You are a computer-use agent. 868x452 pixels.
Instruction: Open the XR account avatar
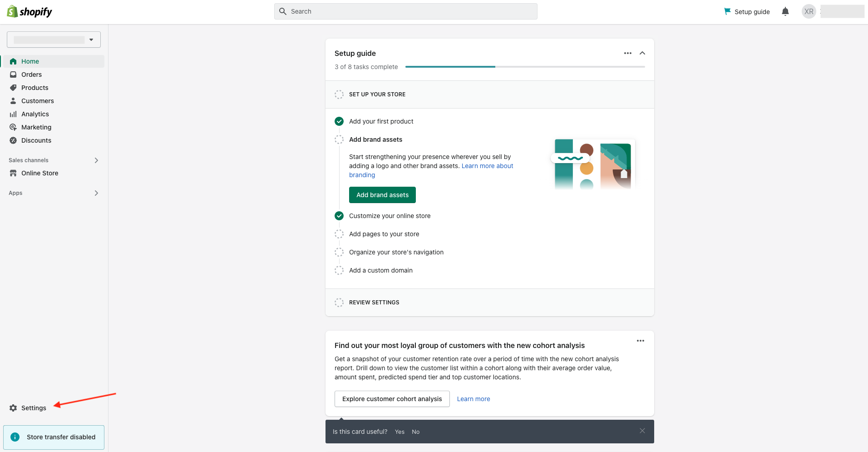pos(809,11)
